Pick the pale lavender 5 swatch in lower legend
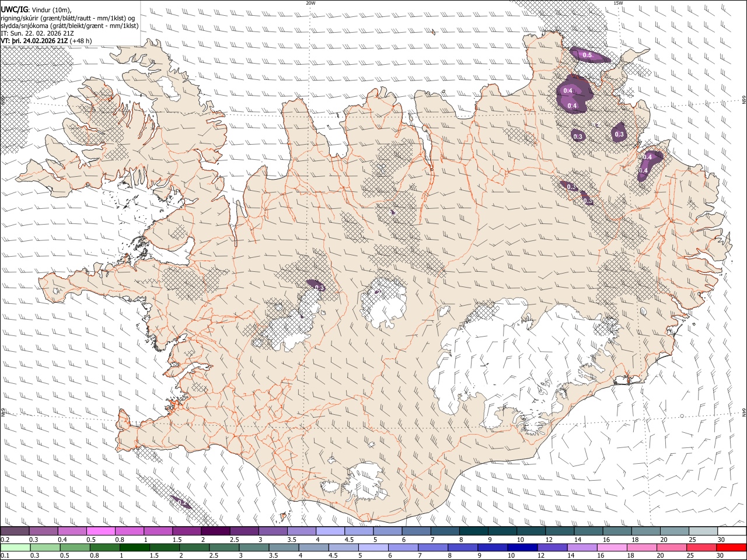Viewport: 747px width, 560px height. (373, 547)
